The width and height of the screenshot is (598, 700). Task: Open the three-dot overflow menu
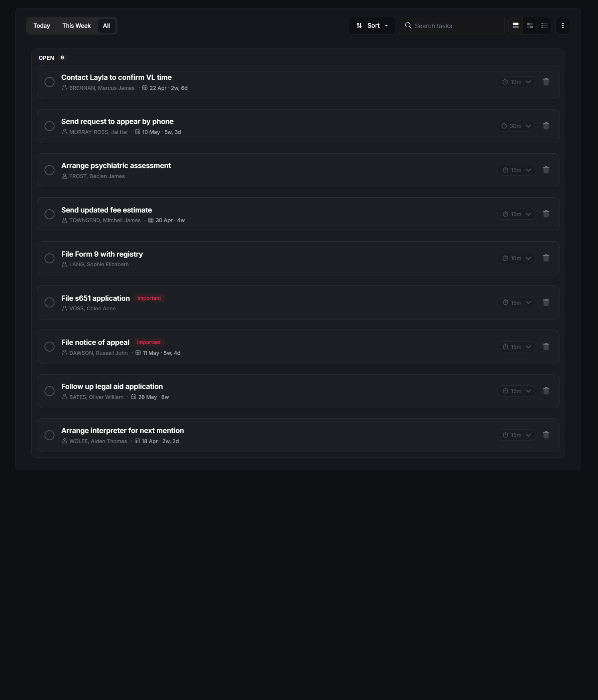(x=562, y=25)
